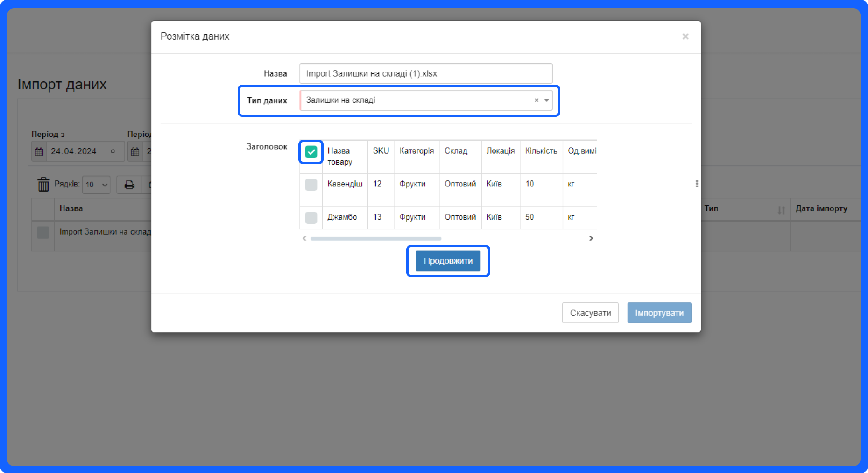Open the three-dot options menu
The width and height of the screenshot is (868, 473).
(697, 184)
